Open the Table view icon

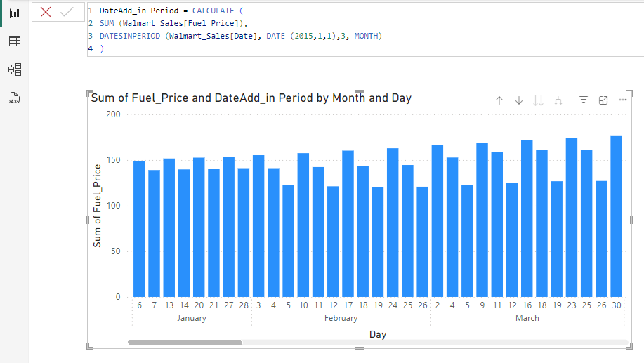pos(14,41)
